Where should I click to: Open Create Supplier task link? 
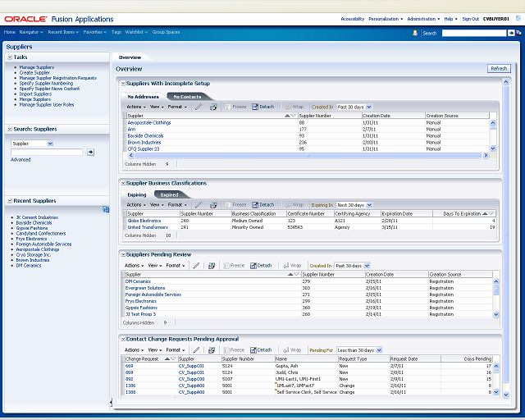pos(34,73)
